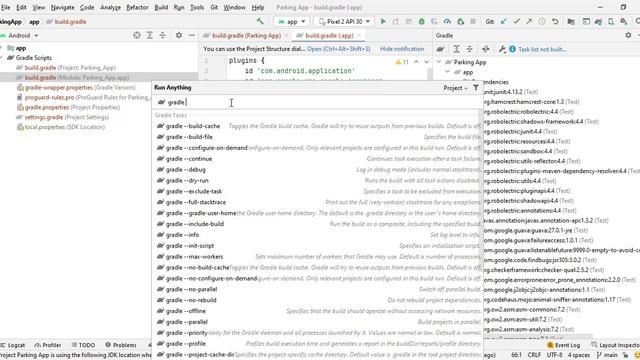Open Project scope dropdown in Run Anything

[456, 88]
